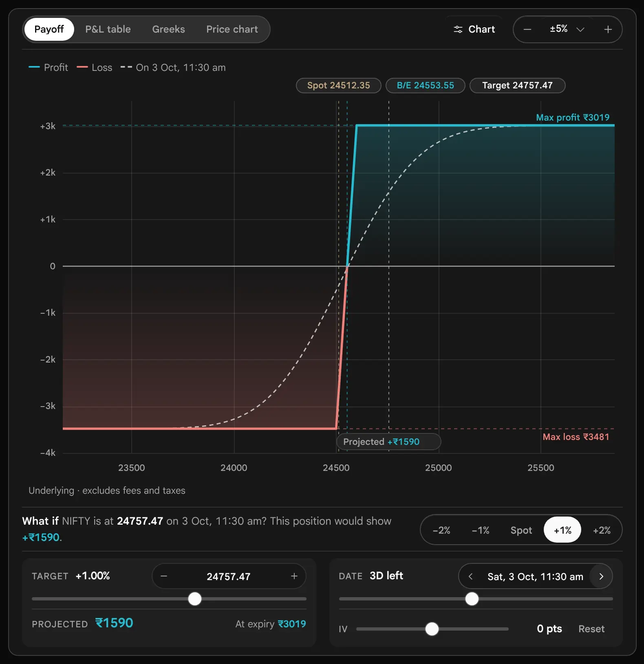Click the target price field 24757.47
This screenshot has width=644, height=664.
tap(229, 576)
